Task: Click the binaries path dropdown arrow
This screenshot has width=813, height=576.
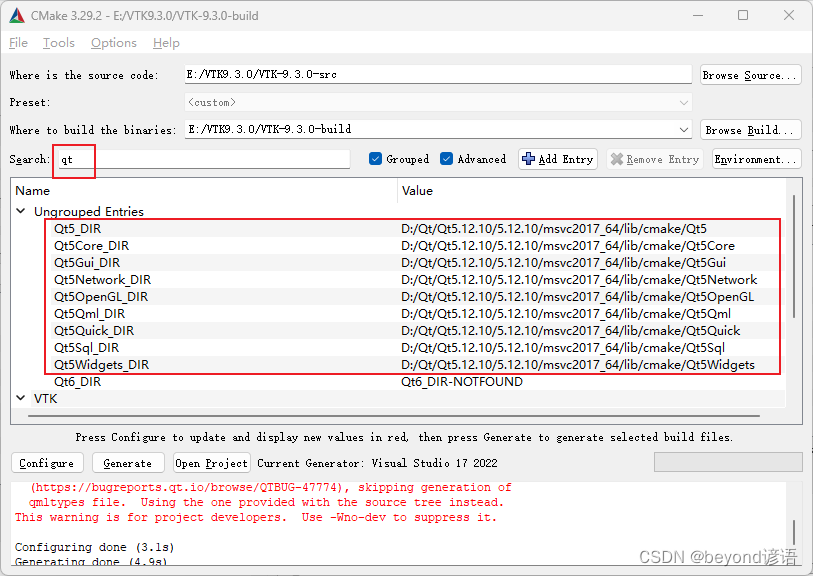Action: pyautogui.click(x=684, y=129)
